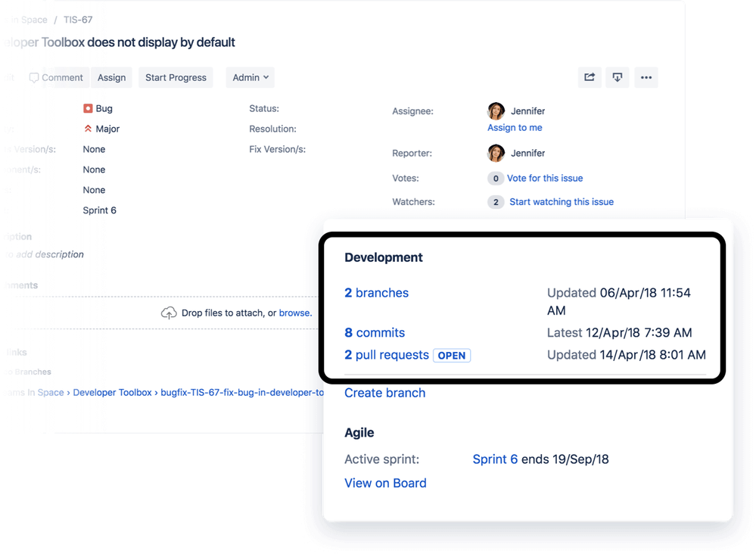The width and height of the screenshot is (756, 554).
Task: Click the votes count badge
Action: click(x=496, y=179)
